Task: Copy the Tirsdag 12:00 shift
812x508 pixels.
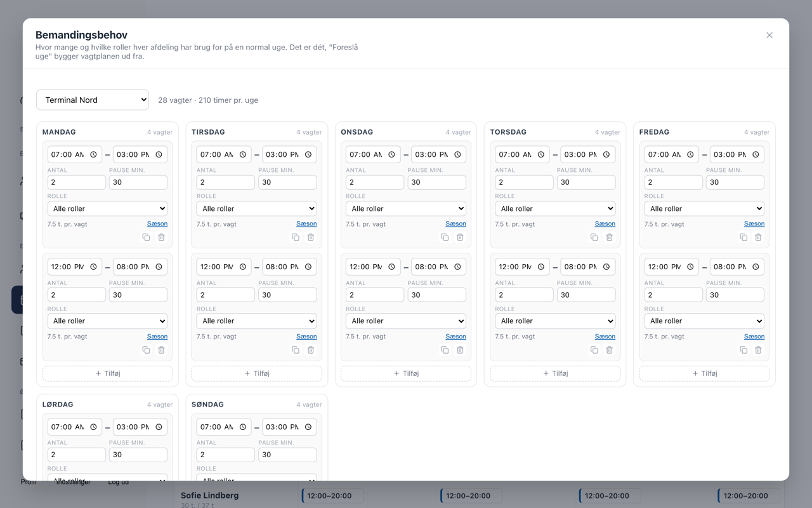Action: tap(296, 350)
